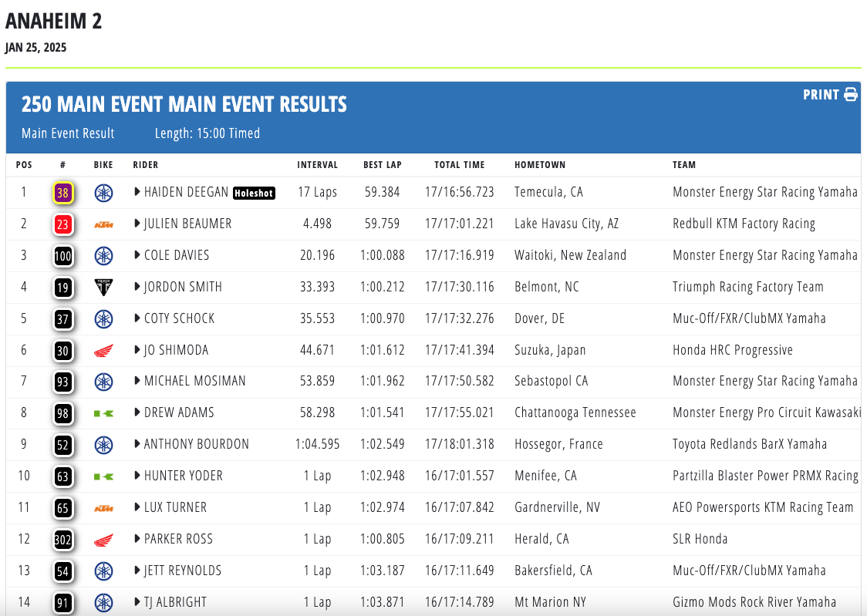Click the printer icon next to Print
Screen dimensions: 867x616
(851, 95)
